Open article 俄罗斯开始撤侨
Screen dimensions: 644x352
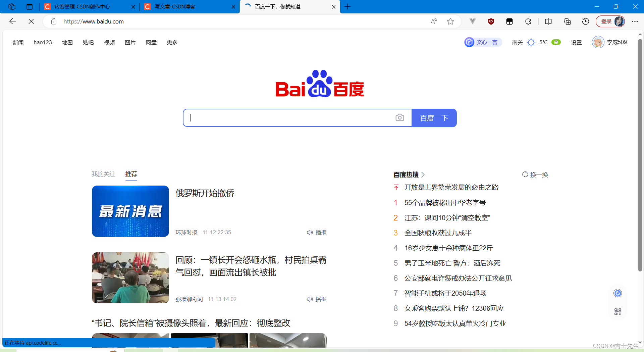[x=205, y=193]
